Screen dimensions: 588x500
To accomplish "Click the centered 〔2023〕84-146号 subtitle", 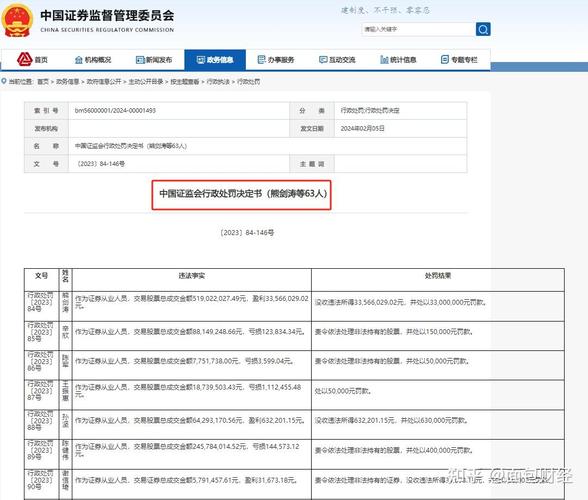I will pyautogui.click(x=247, y=233).
